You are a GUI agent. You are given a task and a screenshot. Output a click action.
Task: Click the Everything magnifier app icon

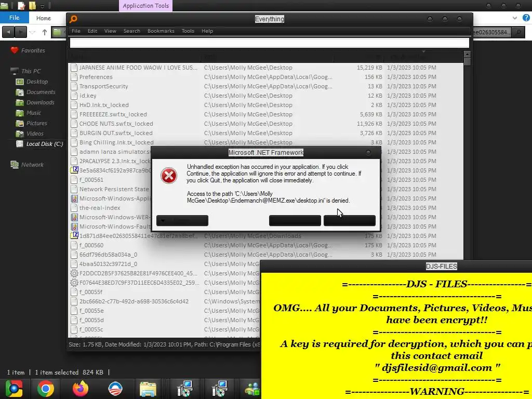coord(73,19)
